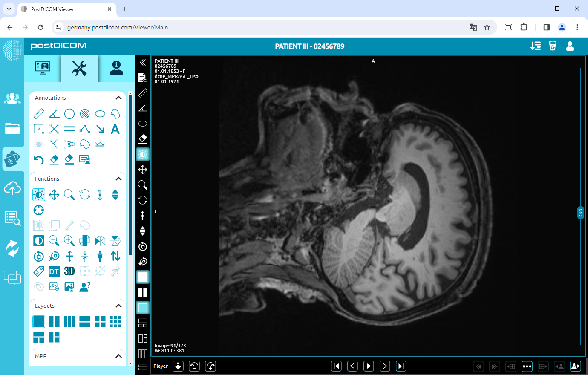The width and height of the screenshot is (588, 375).
Task: Select the Pan tool in Functions panel
Action: (54, 194)
